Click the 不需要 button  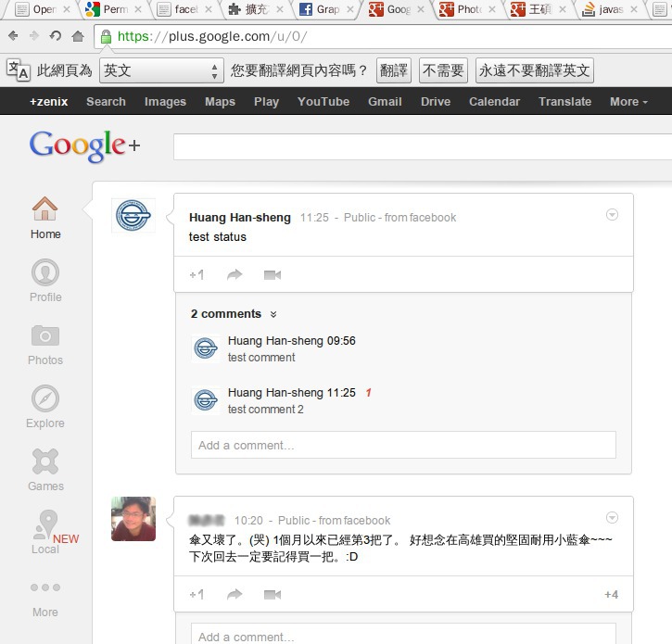pyautogui.click(x=443, y=70)
